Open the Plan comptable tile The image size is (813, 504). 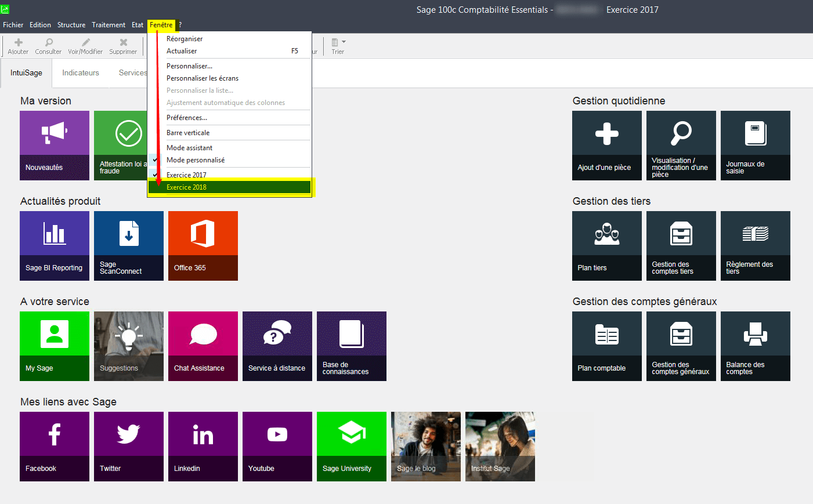point(606,346)
